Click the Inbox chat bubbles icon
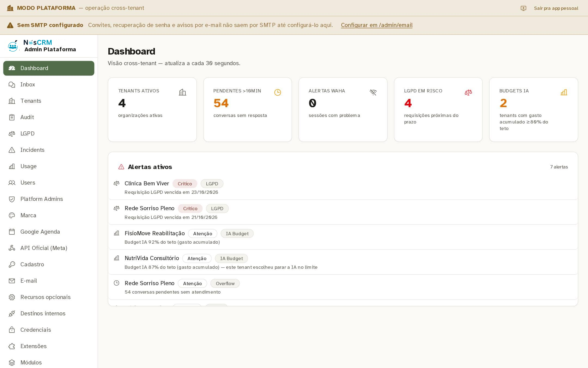Image resolution: width=588 pixels, height=368 pixels. 12,85
